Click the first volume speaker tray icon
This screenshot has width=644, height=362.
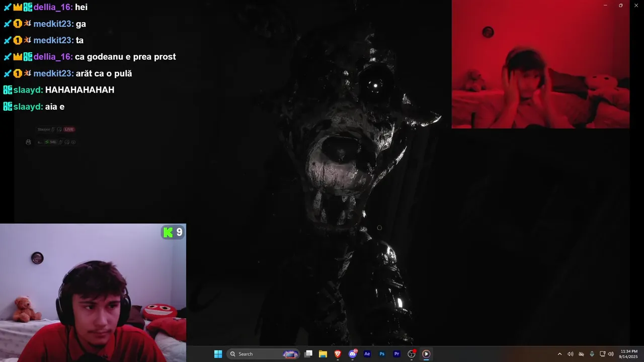pyautogui.click(x=571, y=354)
